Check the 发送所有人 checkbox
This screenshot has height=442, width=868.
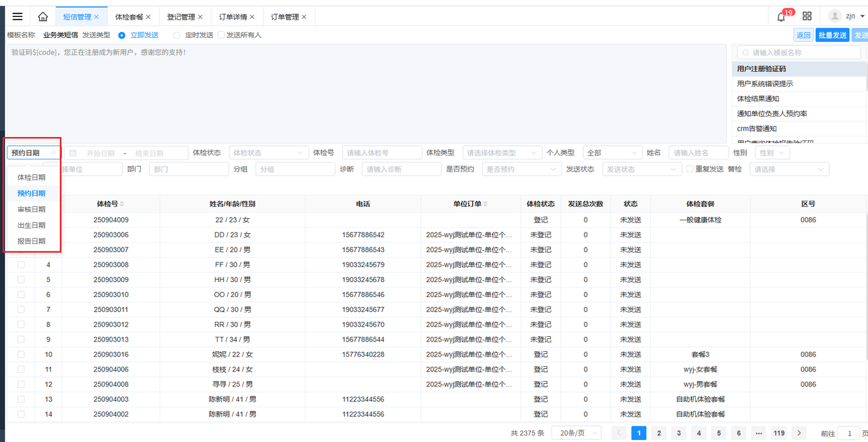[221, 35]
